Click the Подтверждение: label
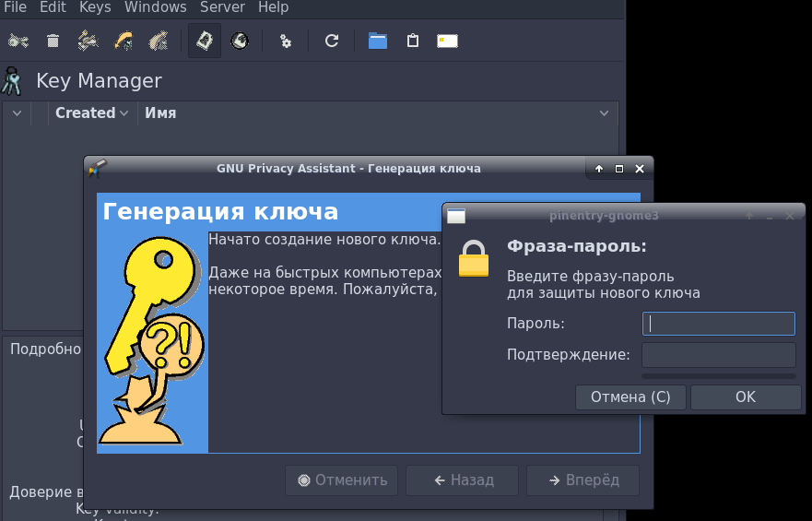 tap(569, 355)
